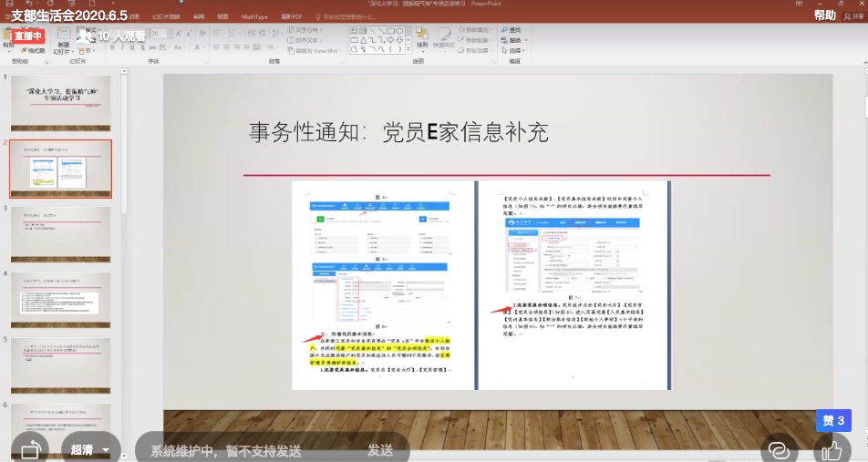868x462 pixels.
Task: Tap the rotate screen icon
Action: pos(29,449)
